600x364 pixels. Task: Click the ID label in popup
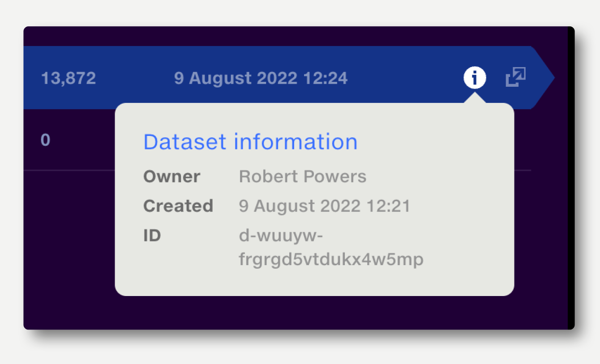(x=152, y=236)
